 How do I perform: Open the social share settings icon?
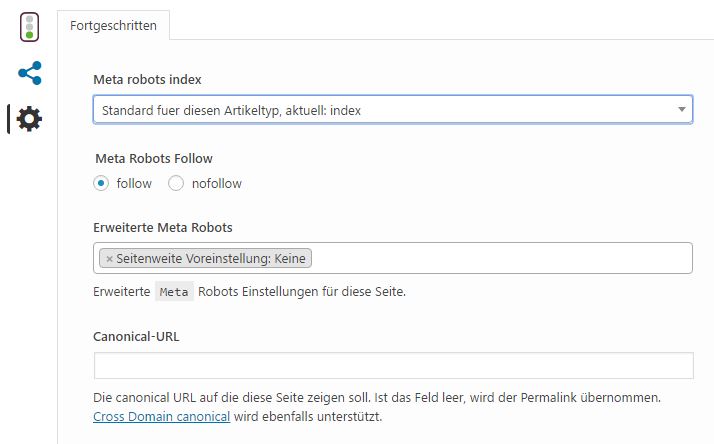coord(30,73)
